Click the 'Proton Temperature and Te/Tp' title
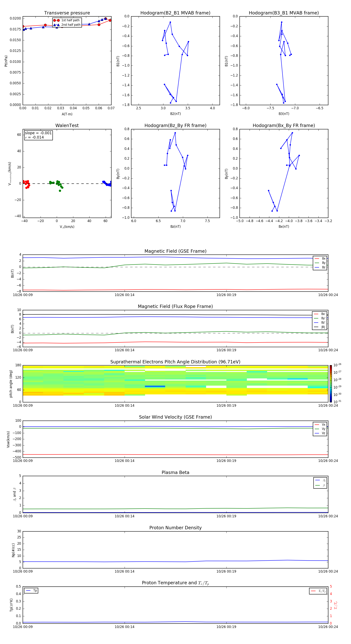Viewport: 351px width, 644px height. click(175, 583)
